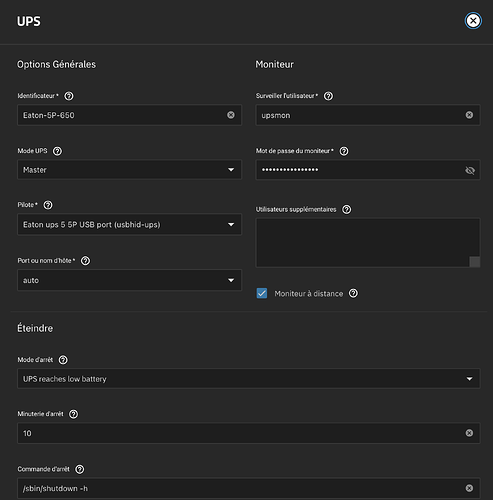The height and width of the screenshot is (500, 493).
Task: Open the Port auto dropdown
Action: coord(129,280)
